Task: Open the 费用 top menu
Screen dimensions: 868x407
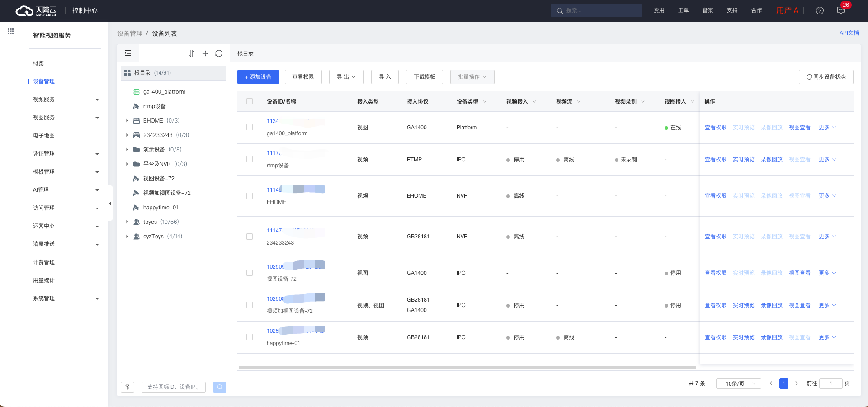Action: pyautogui.click(x=659, y=10)
